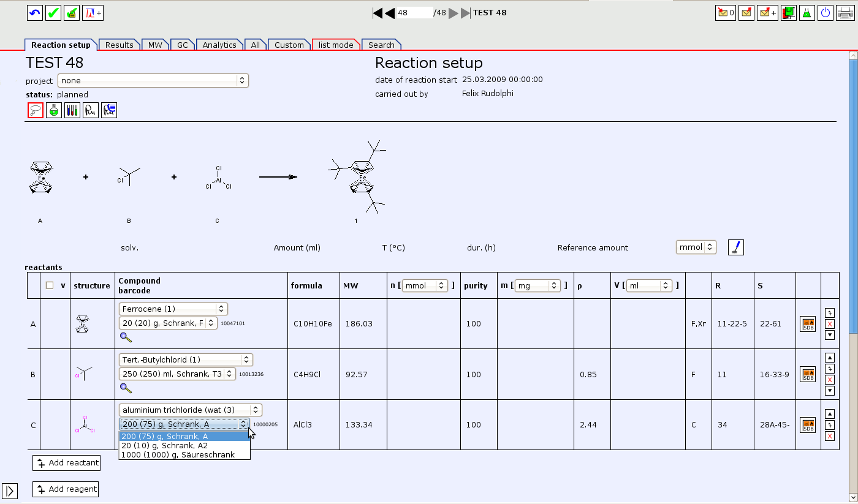Delete reactant C with red X

[x=830, y=436]
